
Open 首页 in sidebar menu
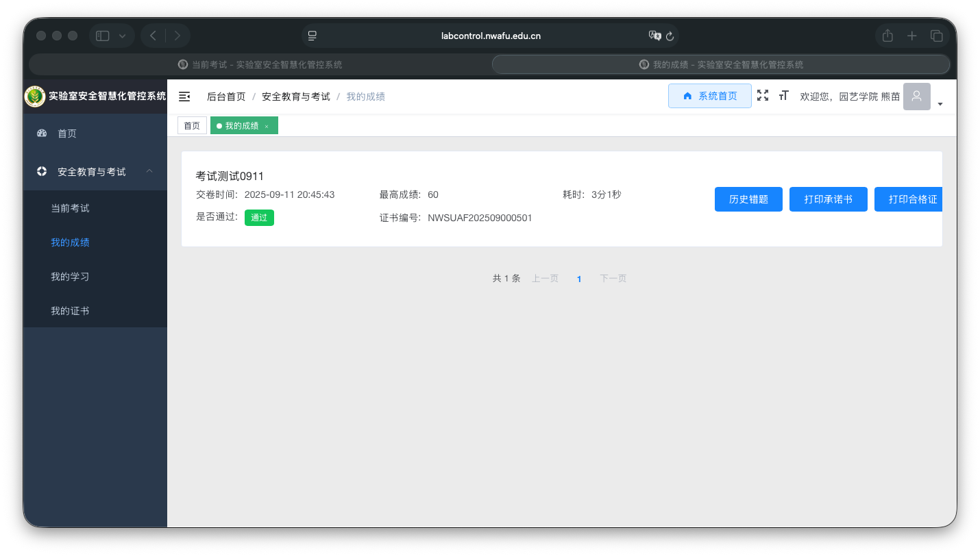coord(95,134)
